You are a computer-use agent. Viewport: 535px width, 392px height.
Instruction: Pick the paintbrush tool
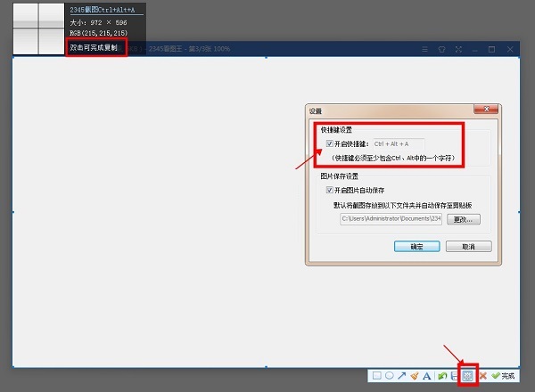415,377
